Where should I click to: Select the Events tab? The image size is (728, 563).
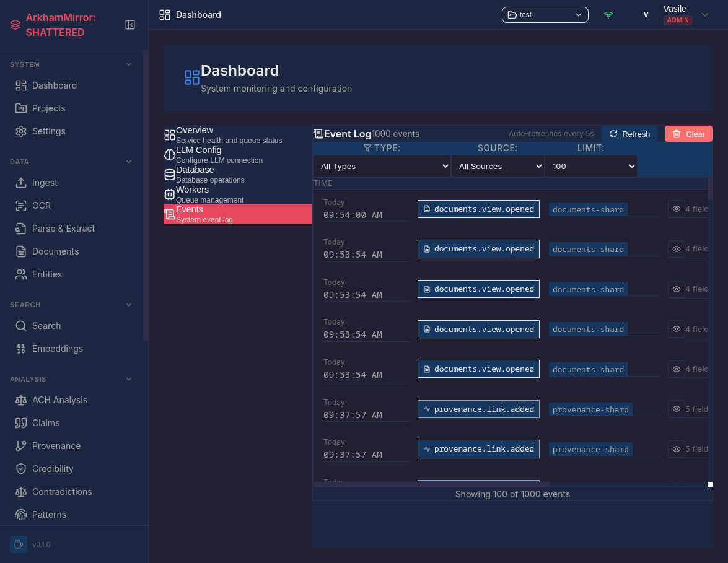click(238, 214)
